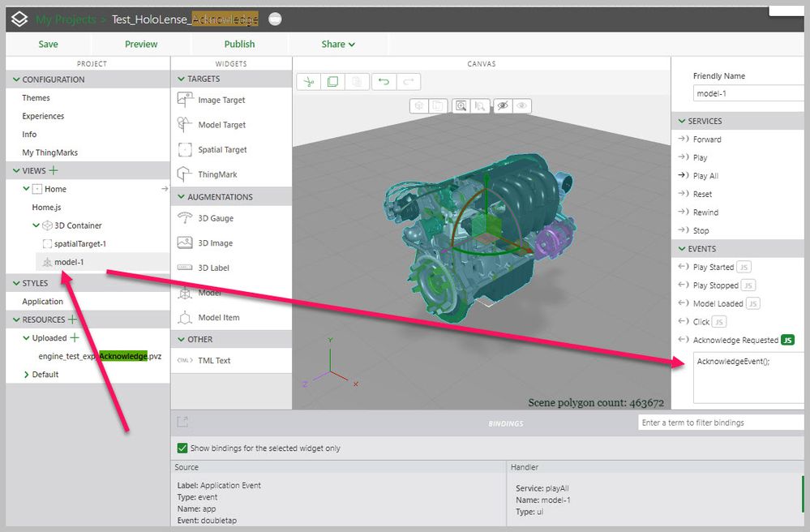This screenshot has width=810, height=532.
Task: Click the cut scissors icon in canvas toolbar
Action: (308, 82)
